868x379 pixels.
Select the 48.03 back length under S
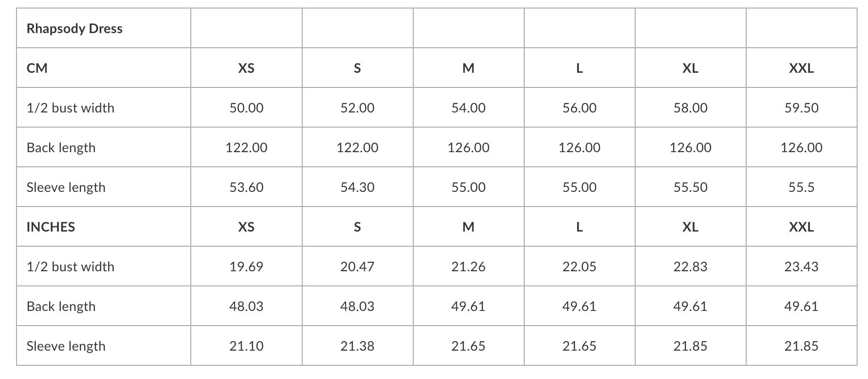click(x=357, y=306)
